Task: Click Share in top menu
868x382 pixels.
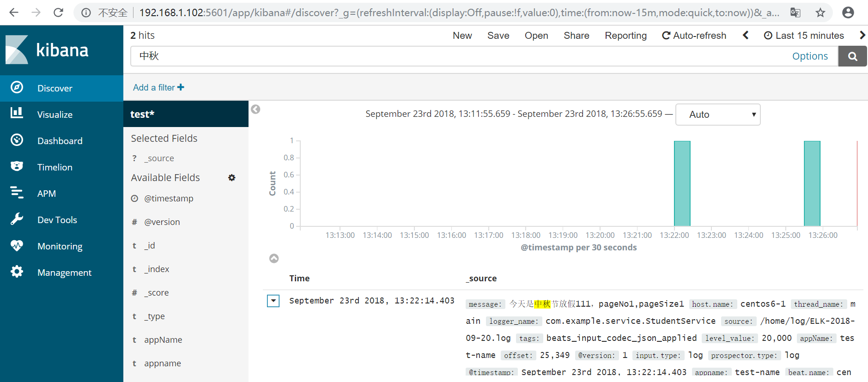Action: (x=577, y=36)
